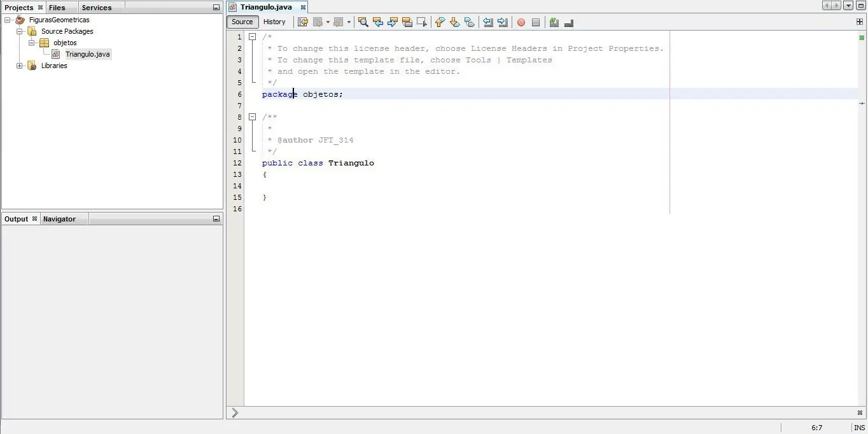
Task: Toggle Highlight Search icon
Action: [x=407, y=22]
